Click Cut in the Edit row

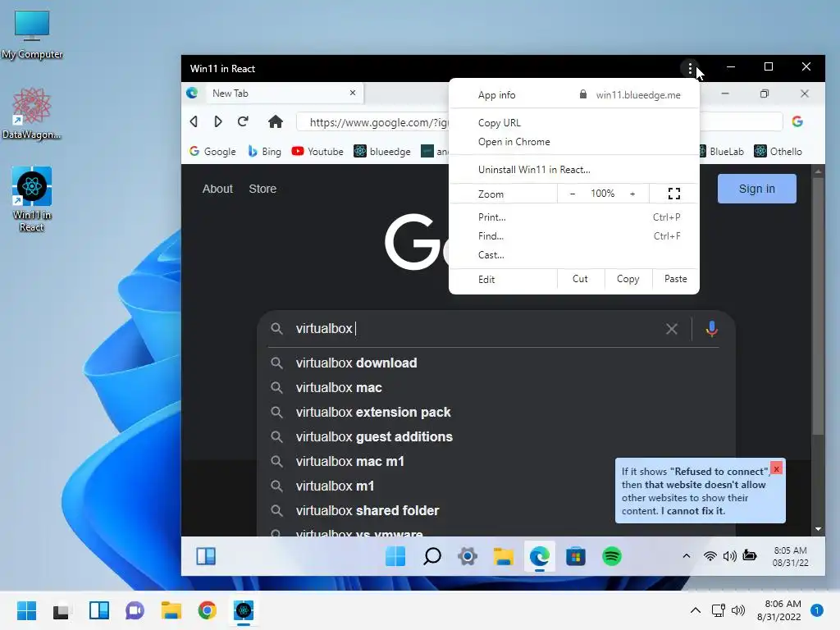pos(580,279)
